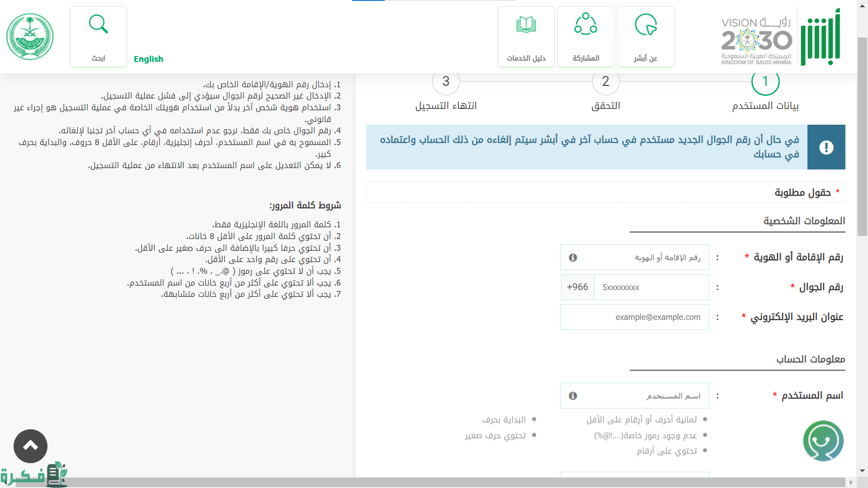Viewport: 868px width, 488px height.
Task: Focus the اسم المستخدم field
Action: pyautogui.click(x=635, y=396)
